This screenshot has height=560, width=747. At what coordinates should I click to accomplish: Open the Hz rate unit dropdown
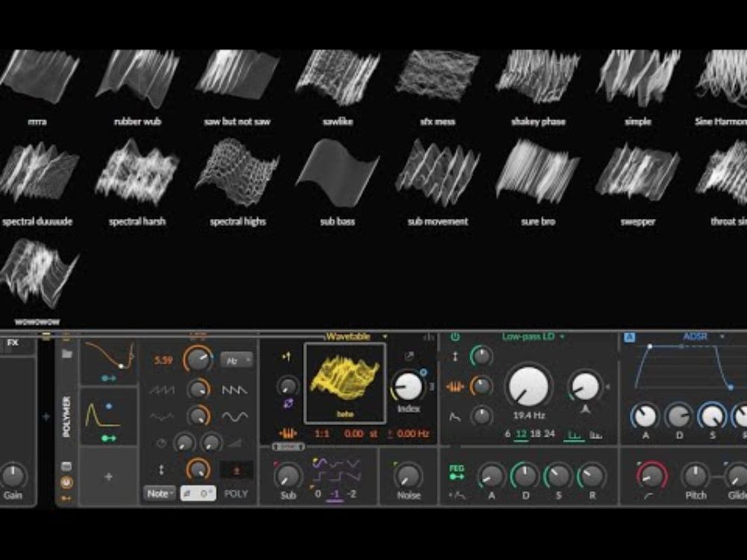pyautogui.click(x=236, y=361)
